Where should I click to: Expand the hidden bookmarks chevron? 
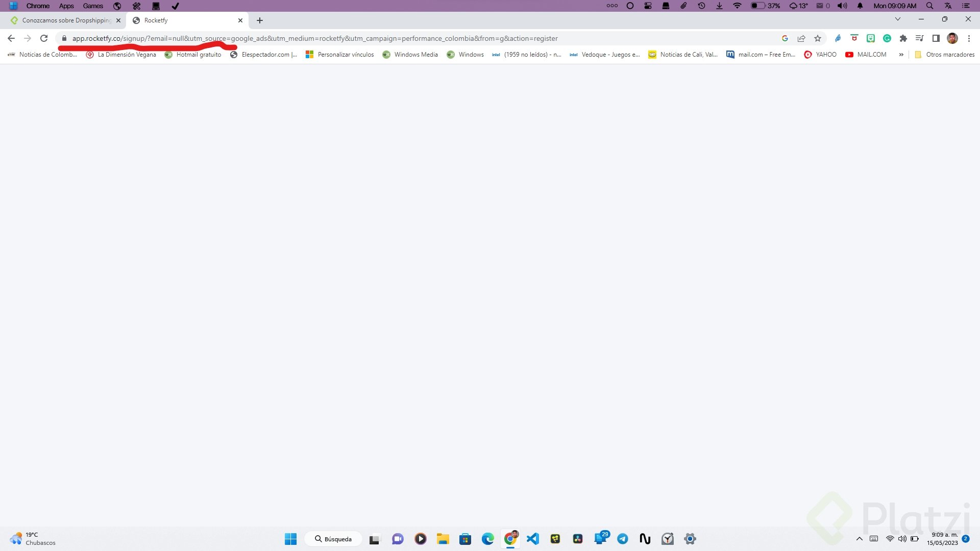901,55
